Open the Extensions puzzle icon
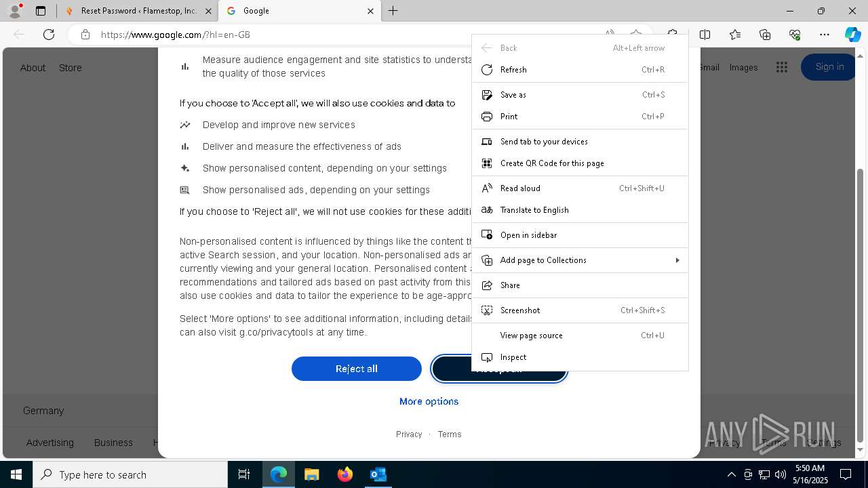 (x=672, y=35)
